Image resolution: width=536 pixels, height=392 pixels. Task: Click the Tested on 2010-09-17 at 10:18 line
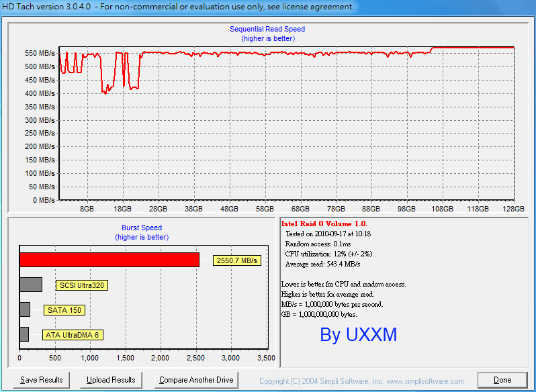(328, 234)
